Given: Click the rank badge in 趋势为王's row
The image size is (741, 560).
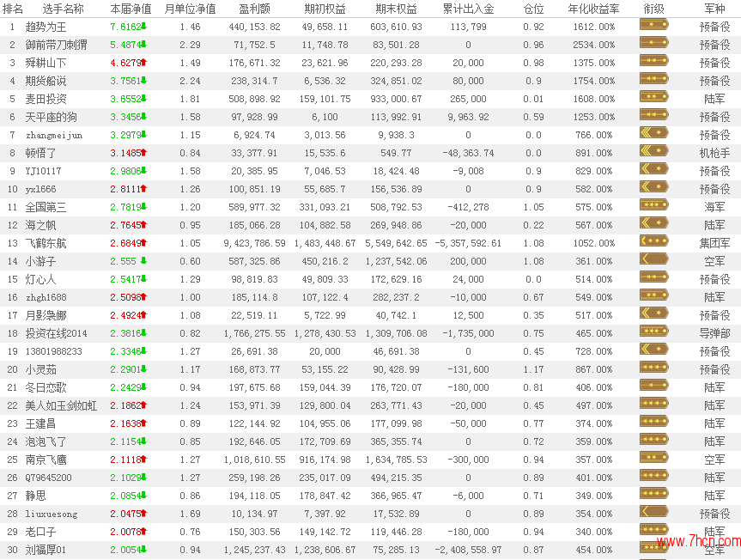Looking at the screenshot, I should click(x=653, y=26).
